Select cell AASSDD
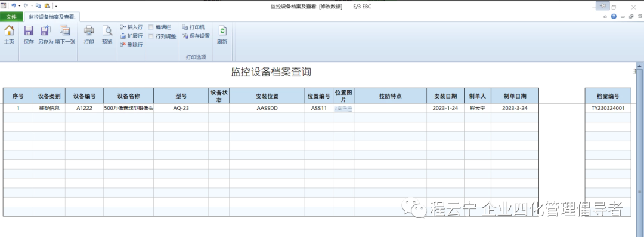The width and height of the screenshot is (644, 237). tap(267, 108)
